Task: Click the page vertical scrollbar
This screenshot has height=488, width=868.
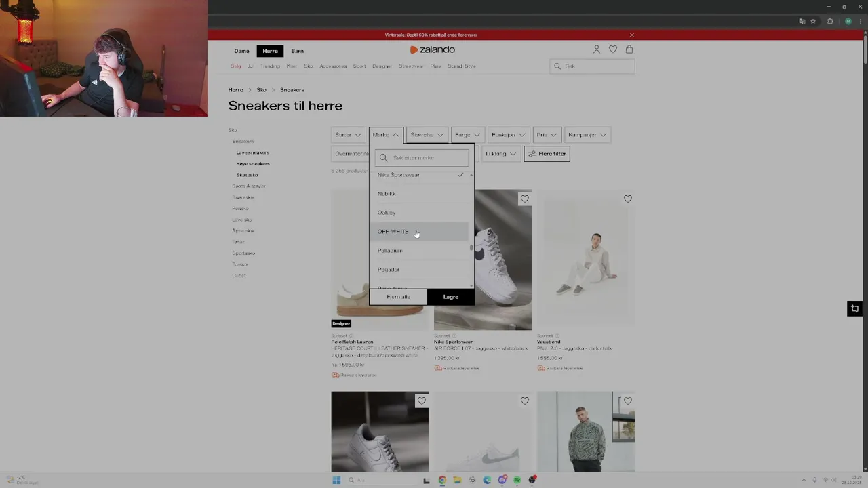Action: [865, 51]
